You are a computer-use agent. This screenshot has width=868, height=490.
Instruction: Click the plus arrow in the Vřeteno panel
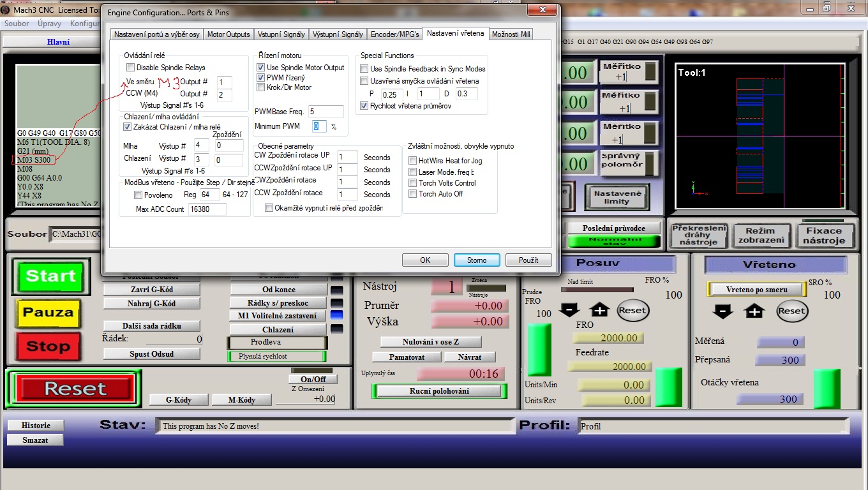[754, 311]
